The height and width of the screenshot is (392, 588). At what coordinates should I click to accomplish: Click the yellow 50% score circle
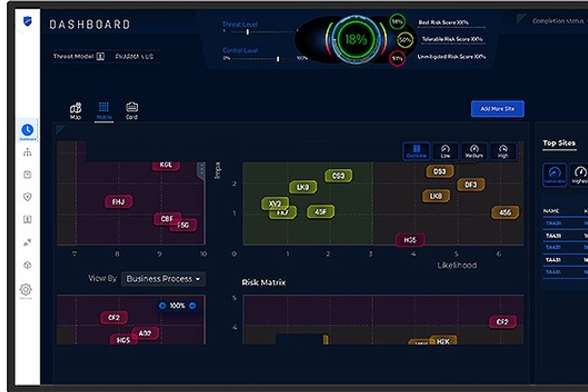tap(405, 40)
